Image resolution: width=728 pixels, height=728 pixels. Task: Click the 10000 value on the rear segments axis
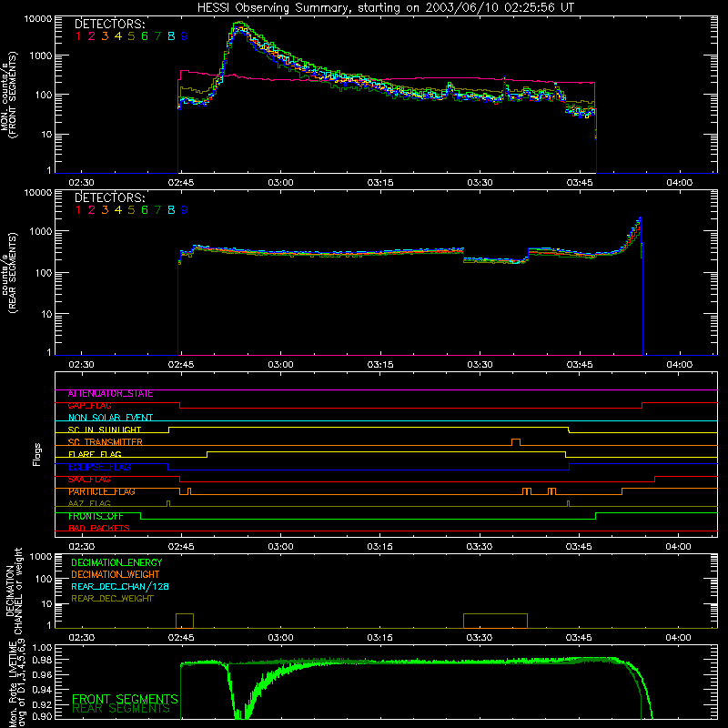tap(38, 192)
